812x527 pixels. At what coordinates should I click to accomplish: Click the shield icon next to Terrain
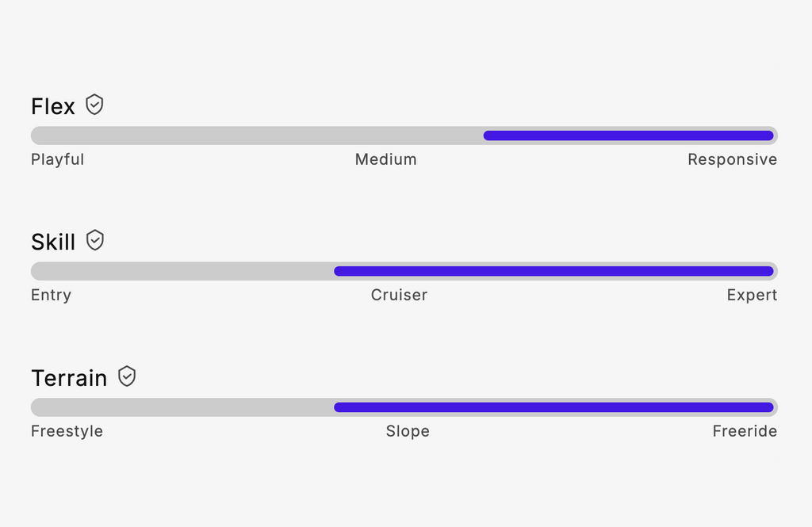(127, 376)
